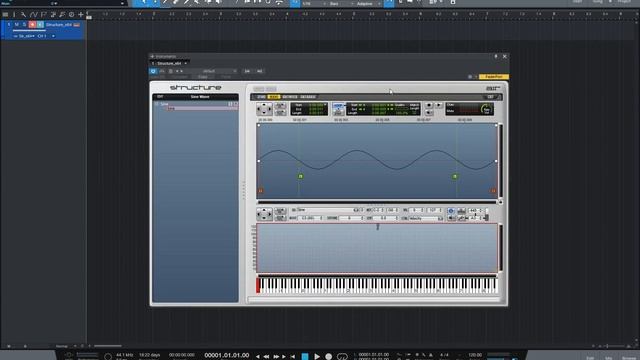Select the orange sample end marker
Viewport: 640px width, 360px height.
(x=493, y=191)
